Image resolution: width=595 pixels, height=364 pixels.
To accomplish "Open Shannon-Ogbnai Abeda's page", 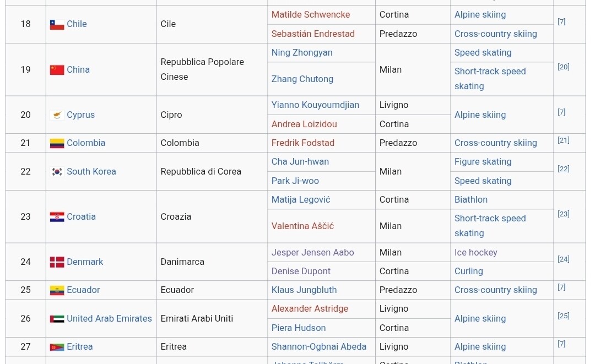I will pos(318,347).
